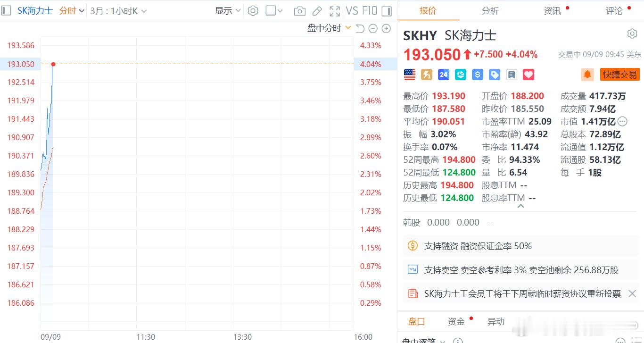
Task: Open the 支持融资 margin info row
Action: point(520,246)
